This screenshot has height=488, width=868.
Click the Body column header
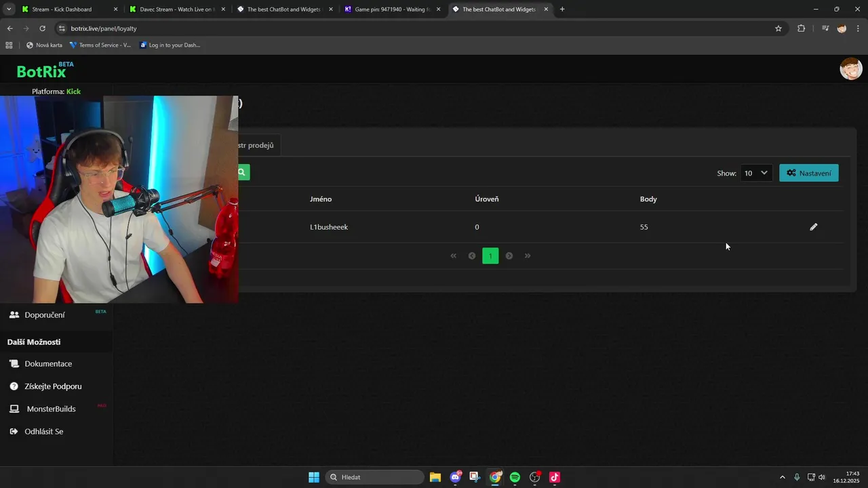(x=648, y=199)
